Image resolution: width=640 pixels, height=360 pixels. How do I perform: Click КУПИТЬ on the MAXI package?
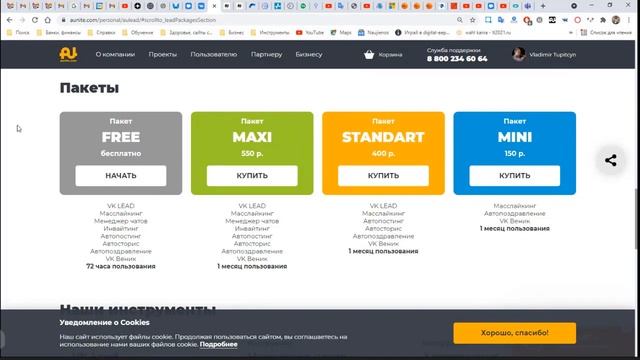252,176
